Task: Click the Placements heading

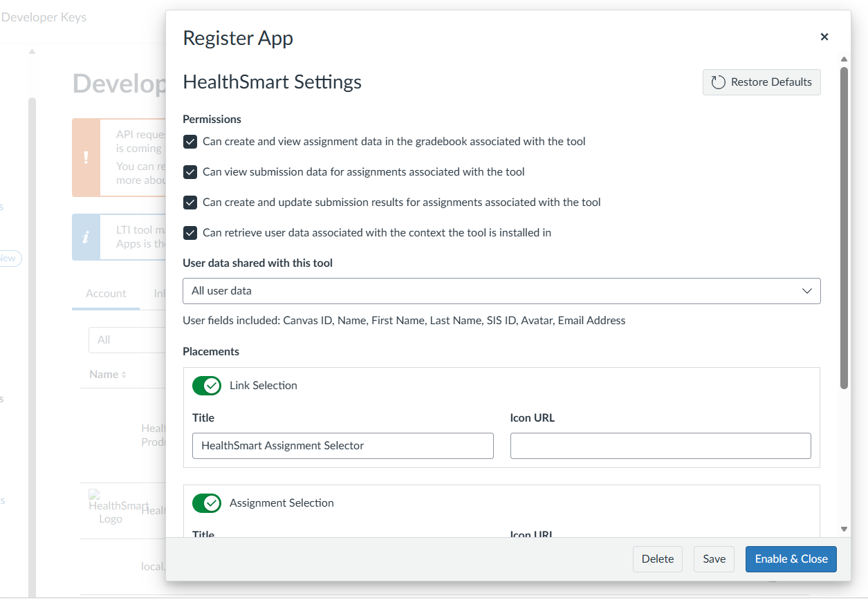Action: click(x=211, y=352)
